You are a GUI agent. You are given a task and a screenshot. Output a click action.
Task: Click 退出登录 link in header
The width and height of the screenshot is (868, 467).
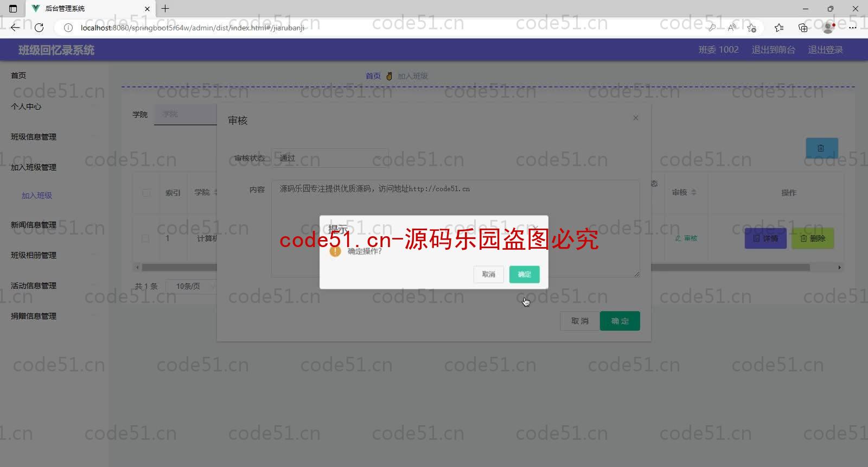pos(825,50)
